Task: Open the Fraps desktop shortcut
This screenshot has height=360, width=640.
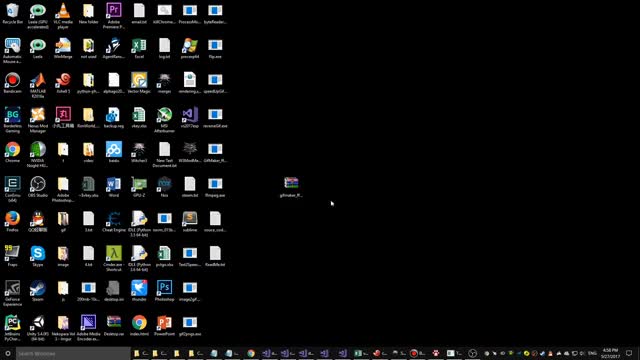Action: pos(12,256)
